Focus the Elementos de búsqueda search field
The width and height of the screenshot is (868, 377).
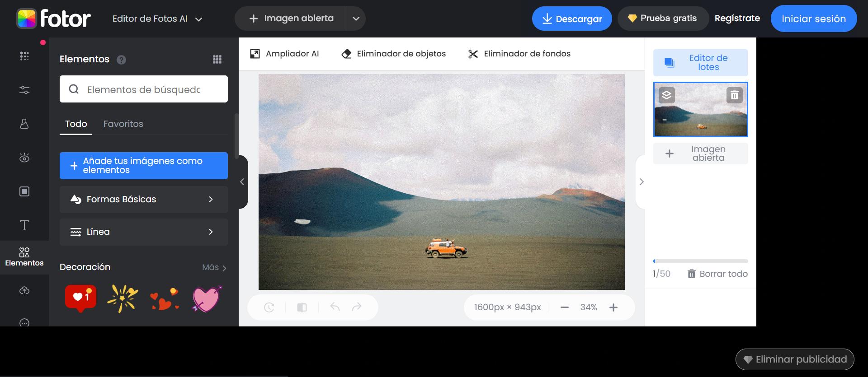tap(144, 89)
